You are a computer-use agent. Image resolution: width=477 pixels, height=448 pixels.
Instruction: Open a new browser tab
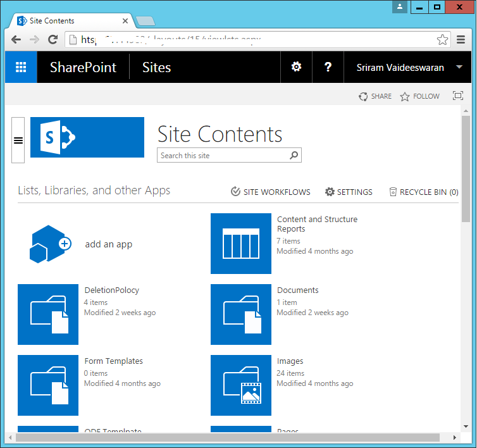(x=146, y=21)
